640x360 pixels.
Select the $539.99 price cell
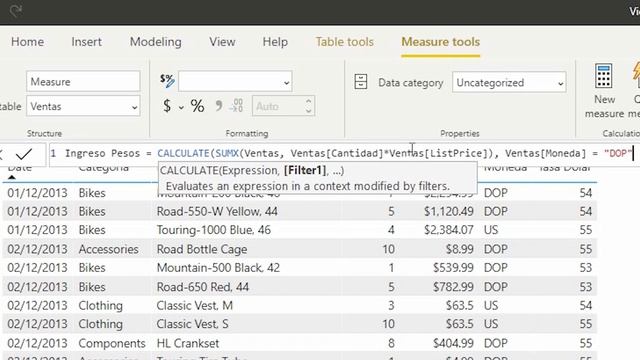(453, 268)
